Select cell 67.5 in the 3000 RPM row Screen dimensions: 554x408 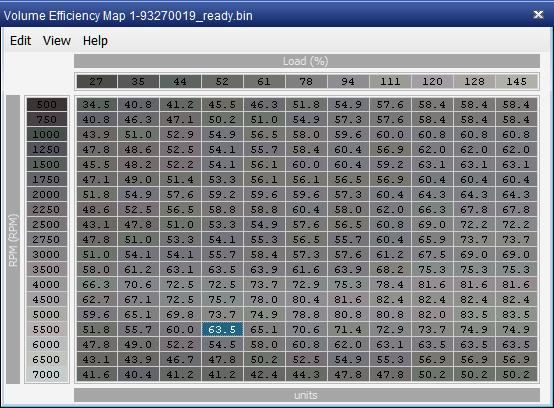click(x=432, y=255)
